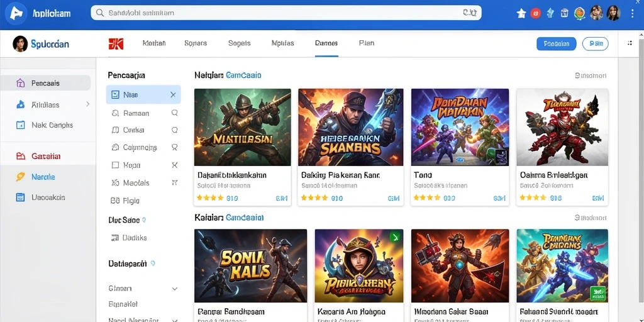644x322 pixels.
Task: Remove the selected Ntas filter with its X
Action: 173,95
